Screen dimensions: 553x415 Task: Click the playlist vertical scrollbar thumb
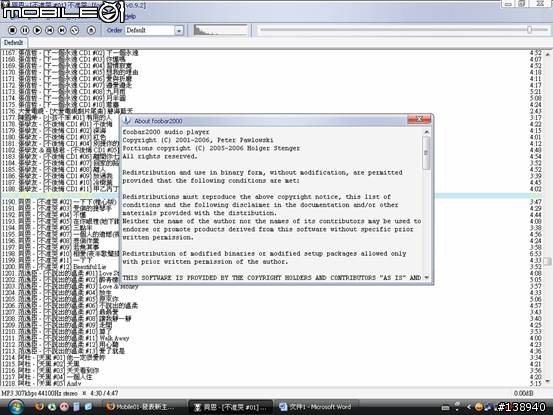(547, 261)
